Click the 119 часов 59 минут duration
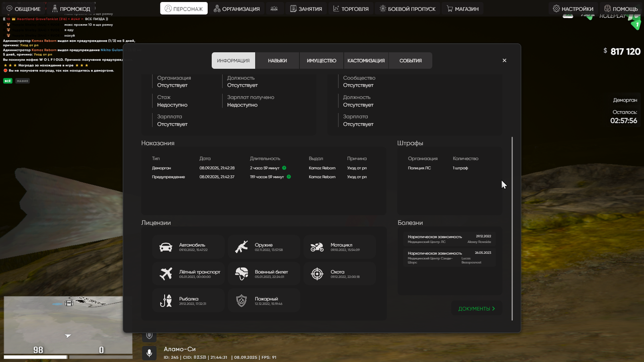The width and height of the screenshot is (644, 362). coord(267,177)
